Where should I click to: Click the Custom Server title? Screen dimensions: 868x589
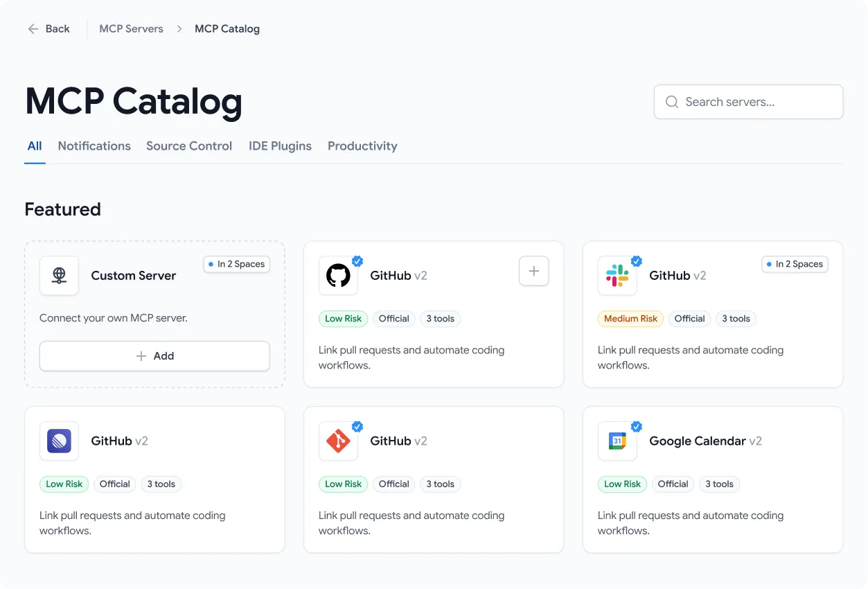[134, 276]
